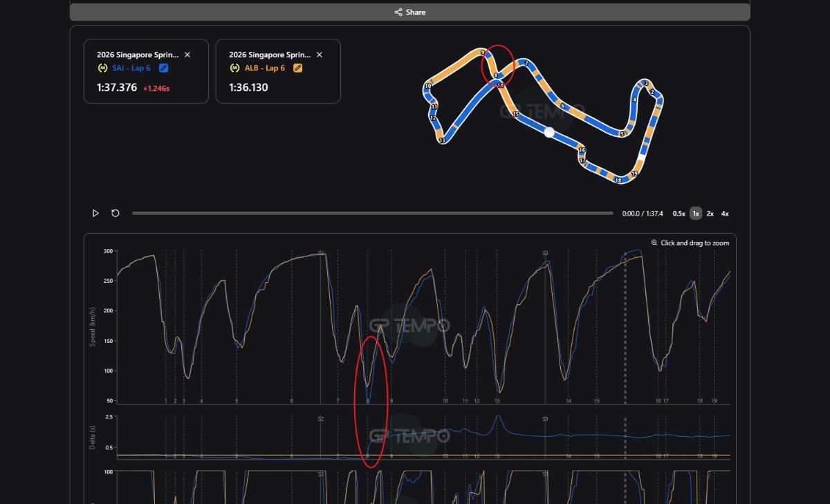Click the 0:00.0 / 1:37.4 time readout
830x504 pixels.
coord(643,214)
